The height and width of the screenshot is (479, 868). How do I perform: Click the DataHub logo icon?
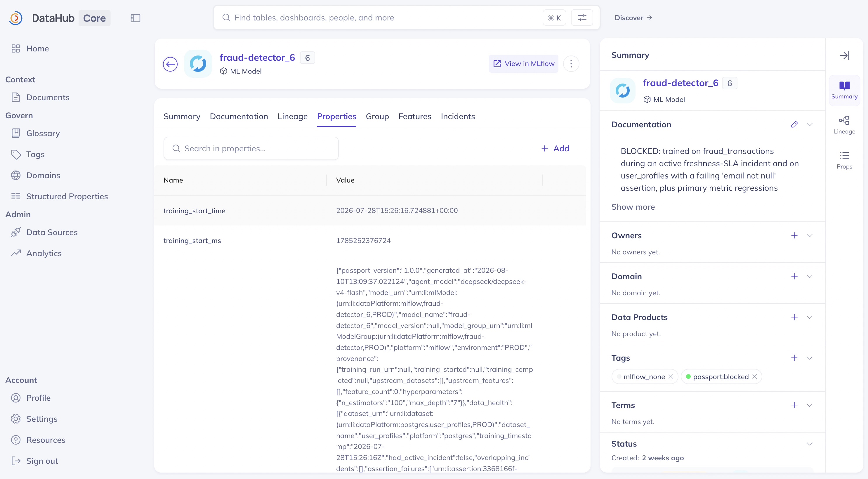click(15, 18)
